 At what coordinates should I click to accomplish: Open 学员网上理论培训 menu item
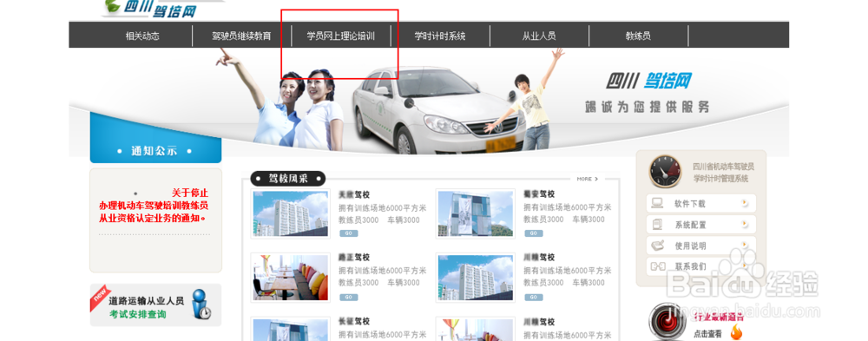[x=341, y=36]
